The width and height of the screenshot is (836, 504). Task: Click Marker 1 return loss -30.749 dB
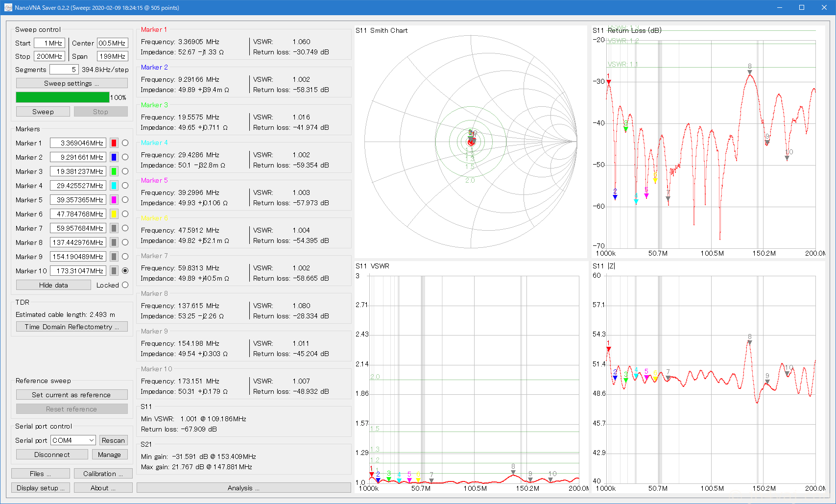pyautogui.click(x=291, y=52)
